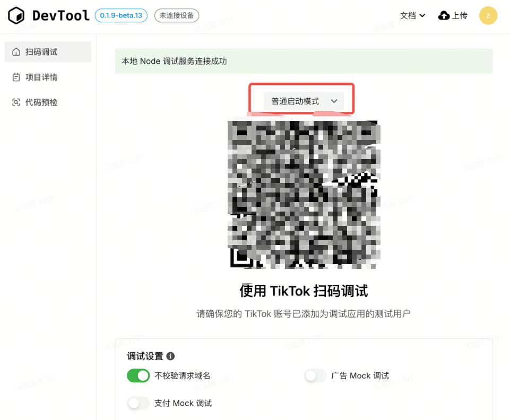The height and width of the screenshot is (420, 510).
Task: Click the home icon beside 扫码调试
Action: 16,52
